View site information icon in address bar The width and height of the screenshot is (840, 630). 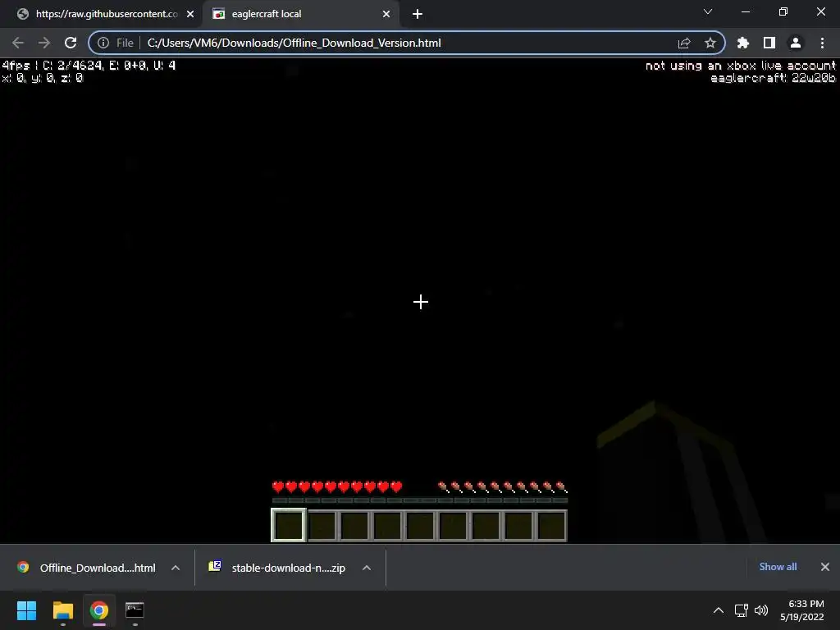point(103,43)
